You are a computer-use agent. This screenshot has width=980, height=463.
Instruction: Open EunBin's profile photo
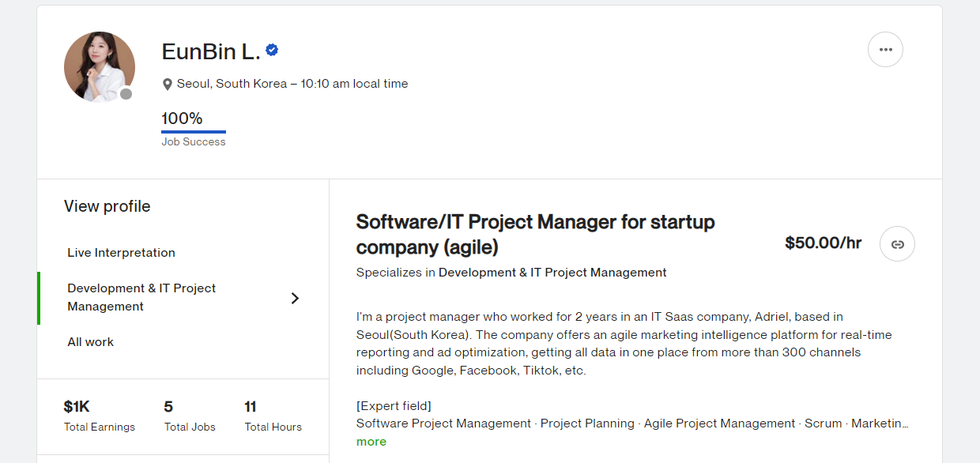click(x=99, y=66)
